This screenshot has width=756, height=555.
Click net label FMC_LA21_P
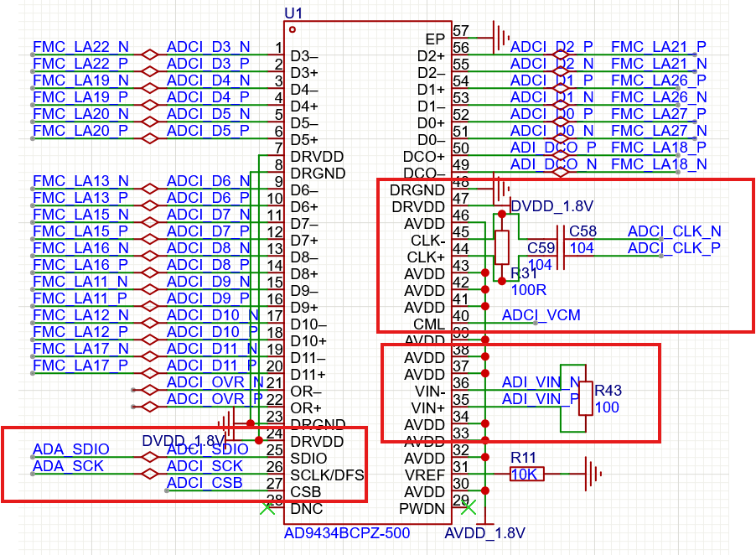pos(659,47)
